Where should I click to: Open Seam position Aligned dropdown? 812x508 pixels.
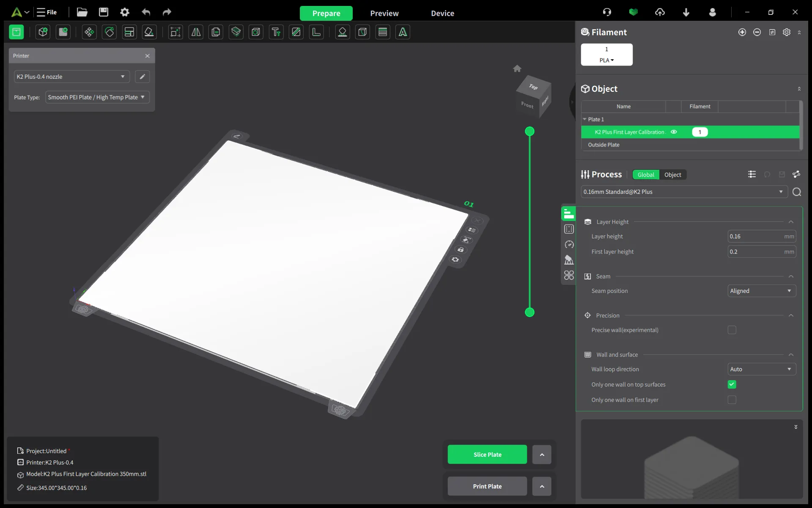(x=762, y=291)
